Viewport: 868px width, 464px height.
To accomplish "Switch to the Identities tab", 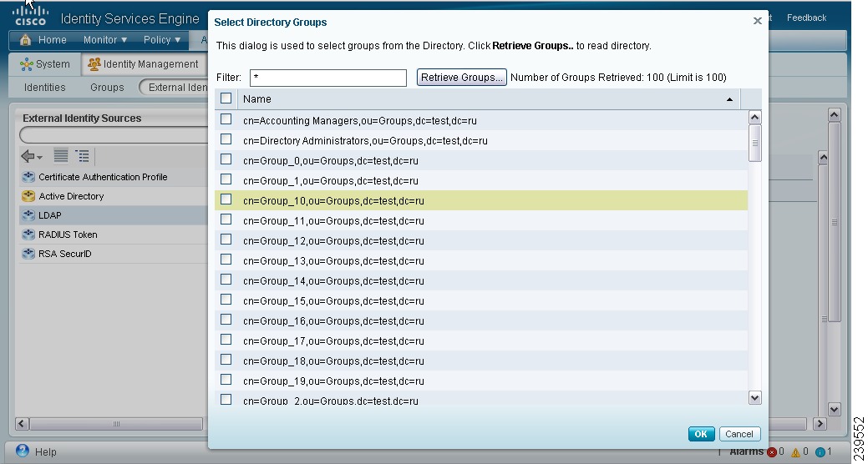I will (x=45, y=88).
